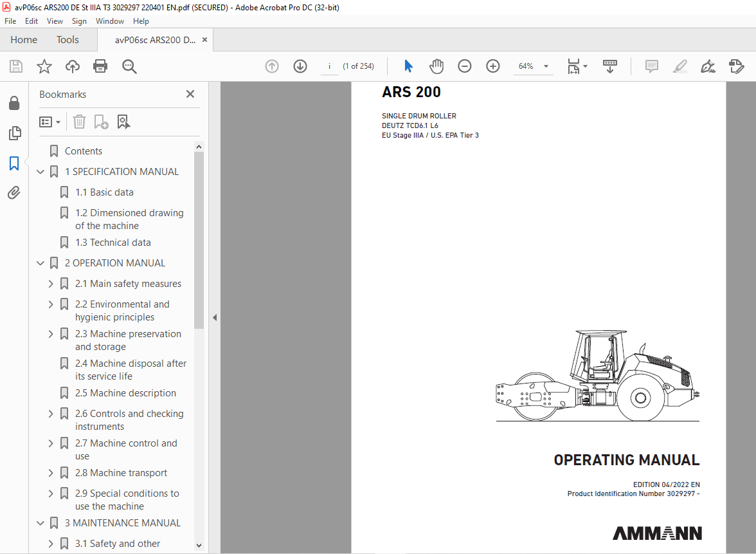Activate the hand pan tool
Image resolution: width=756 pixels, height=554 pixels.
coord(437,66)
